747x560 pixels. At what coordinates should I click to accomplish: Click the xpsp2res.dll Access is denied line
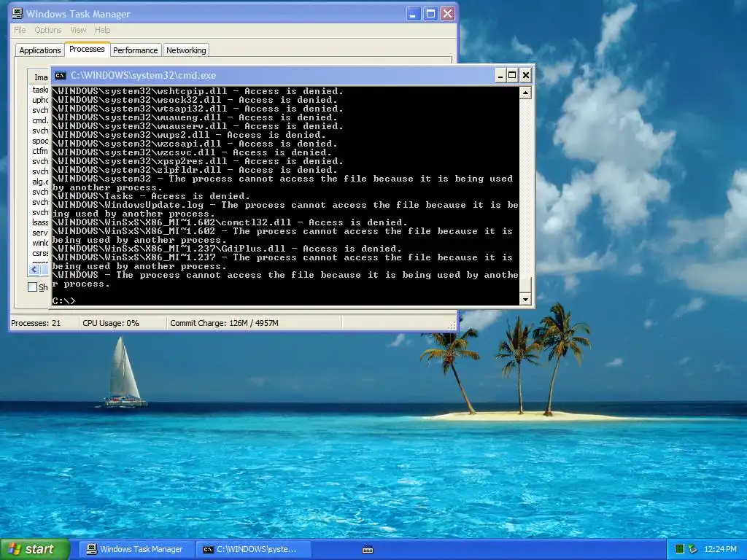[x=198, y=161]
